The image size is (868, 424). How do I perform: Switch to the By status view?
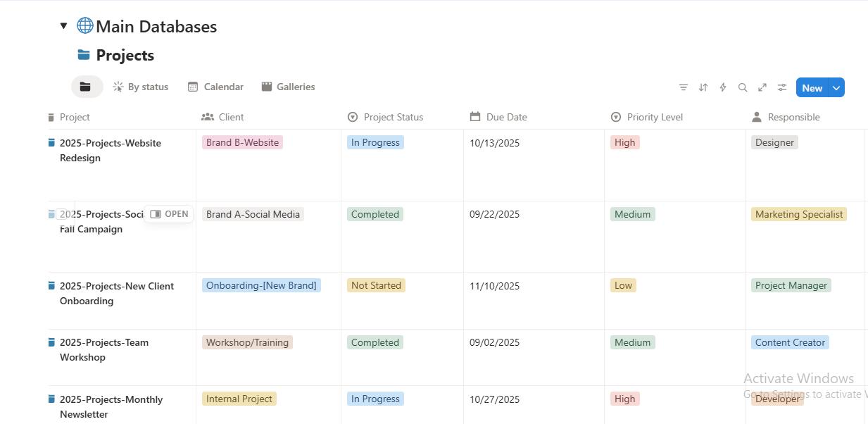(x=141, y=87)
